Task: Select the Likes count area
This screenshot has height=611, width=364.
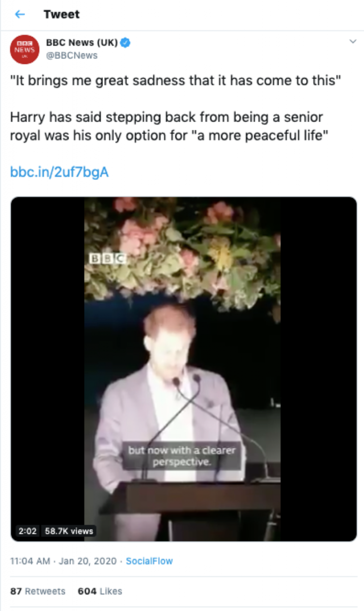Action: coord(100,591)
